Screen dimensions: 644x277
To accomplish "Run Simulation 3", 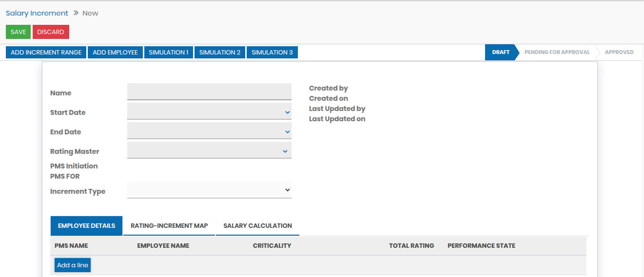I will [272, 53].
